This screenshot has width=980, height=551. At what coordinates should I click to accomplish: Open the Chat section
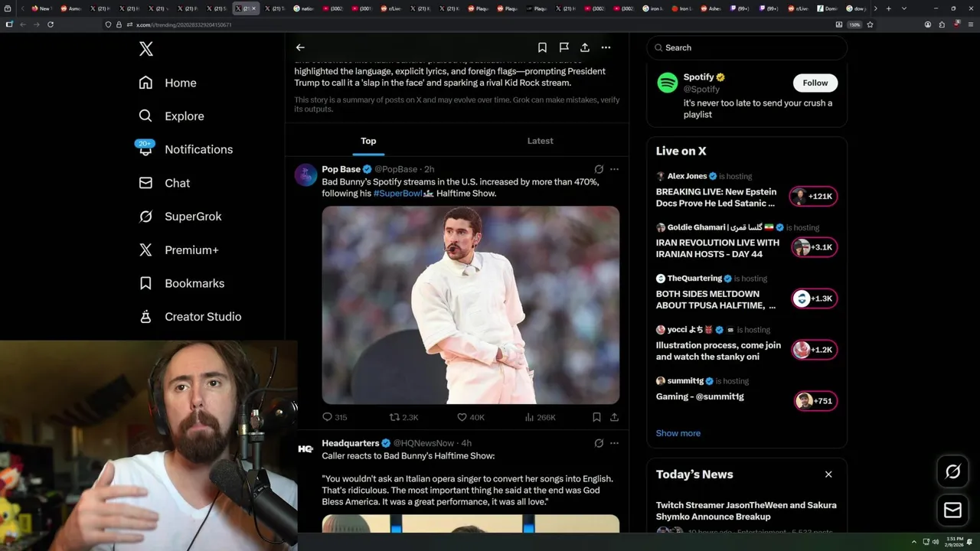(x=165, y=183)
